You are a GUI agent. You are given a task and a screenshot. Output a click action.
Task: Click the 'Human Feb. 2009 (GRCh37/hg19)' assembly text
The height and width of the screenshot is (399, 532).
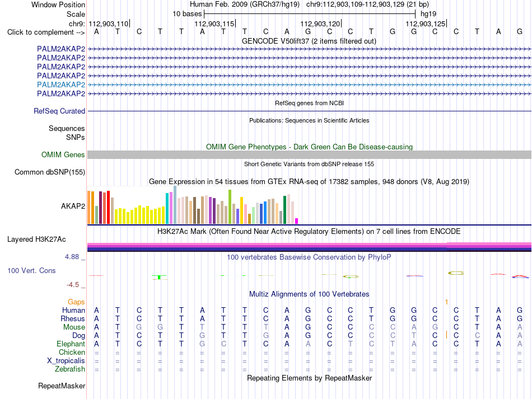[245, 4]
